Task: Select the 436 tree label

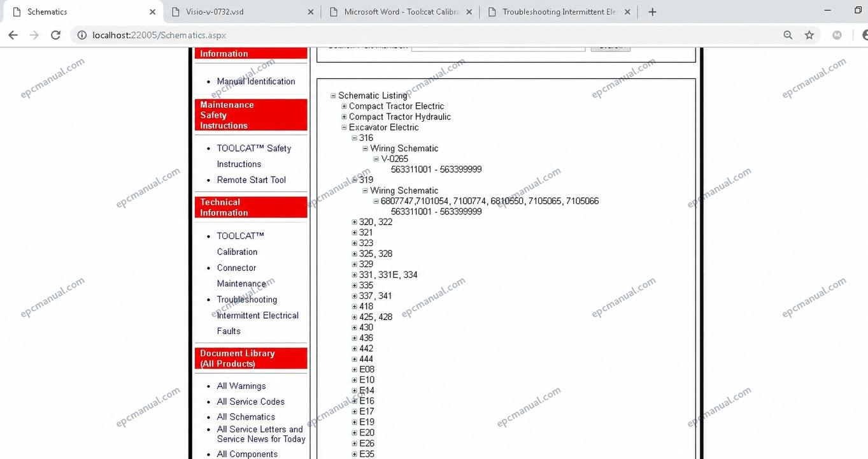Action: point(366,338)
